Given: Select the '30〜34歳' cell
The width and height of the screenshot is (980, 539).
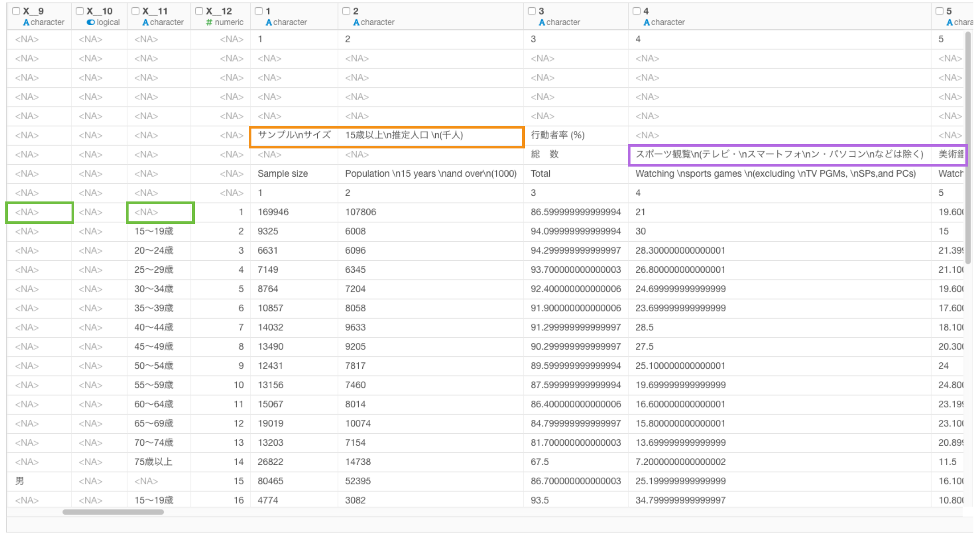Looking at the screenshot, I should click(x=159, y=289).
